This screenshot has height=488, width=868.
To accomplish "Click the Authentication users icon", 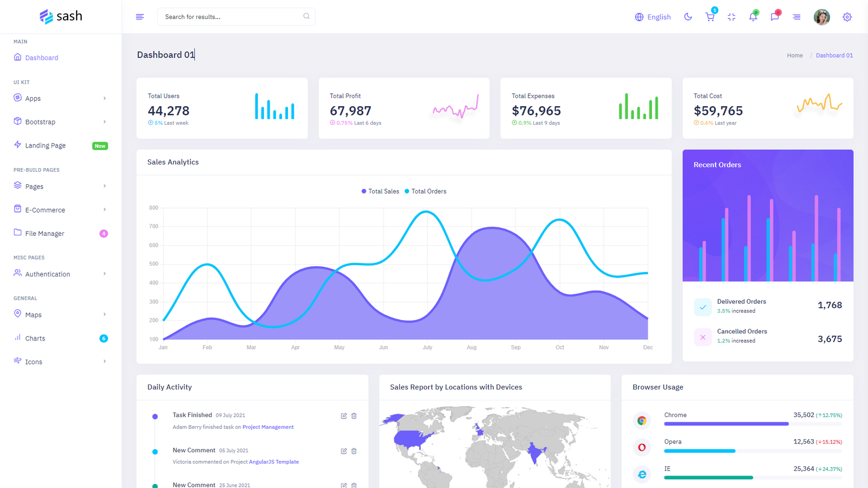I will [x=17, y=273].
